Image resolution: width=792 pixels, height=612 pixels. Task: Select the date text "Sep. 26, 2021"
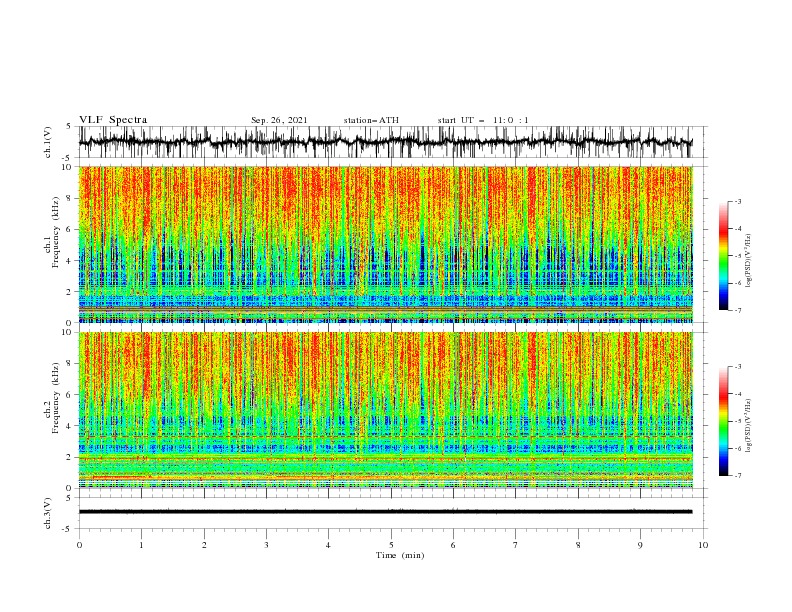pyautogui.click(x=279, y=120)
